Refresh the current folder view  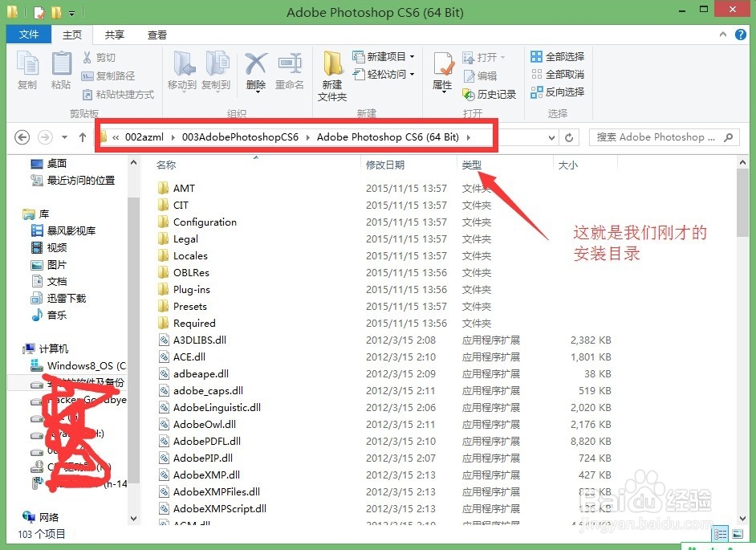click(569, 138)
